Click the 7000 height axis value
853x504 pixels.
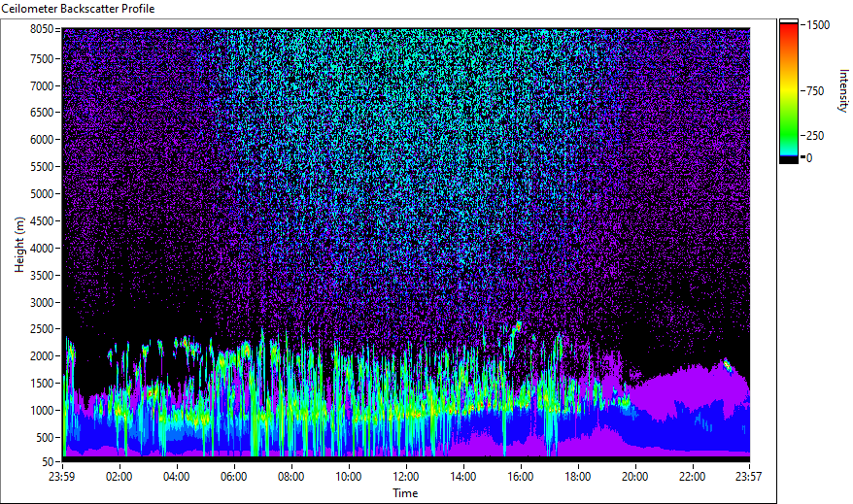(42, 85)
